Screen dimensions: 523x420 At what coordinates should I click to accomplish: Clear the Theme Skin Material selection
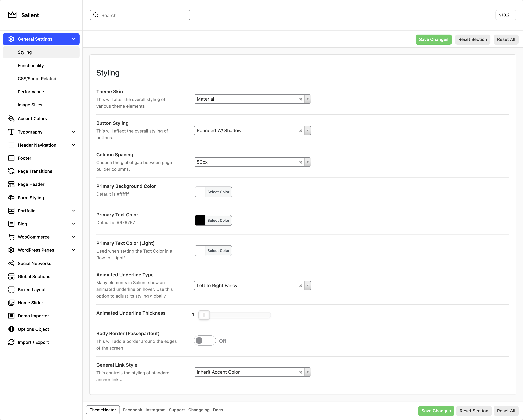tap(301, 99)
